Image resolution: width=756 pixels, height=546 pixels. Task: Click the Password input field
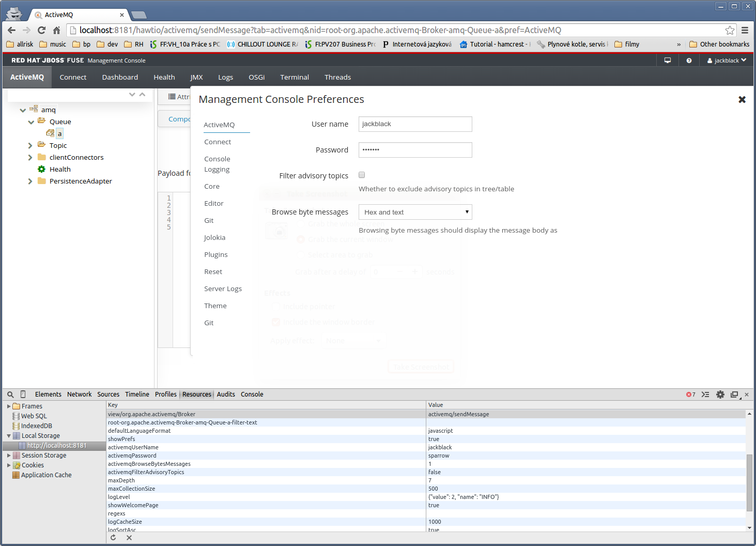415,150
